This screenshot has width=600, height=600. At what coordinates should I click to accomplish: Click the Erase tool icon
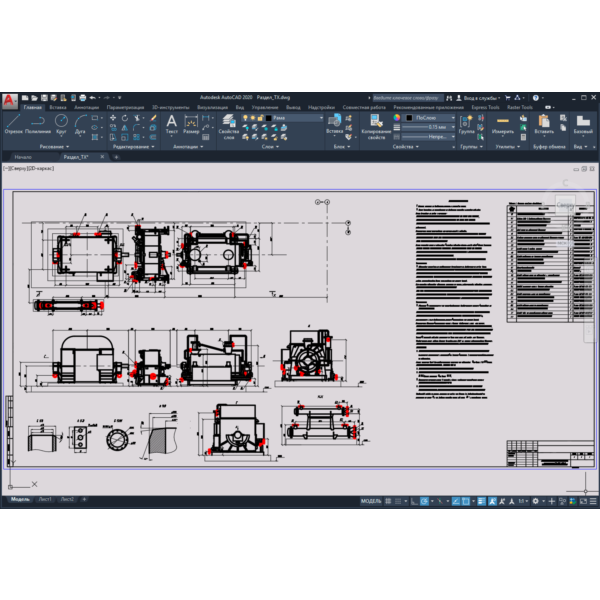click(153, 118)
